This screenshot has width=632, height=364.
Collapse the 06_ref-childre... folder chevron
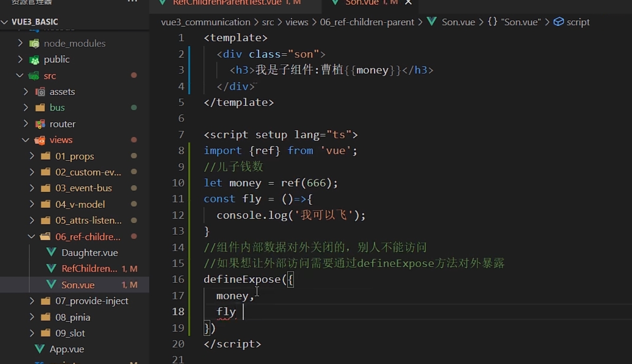[x=32, y=237]
